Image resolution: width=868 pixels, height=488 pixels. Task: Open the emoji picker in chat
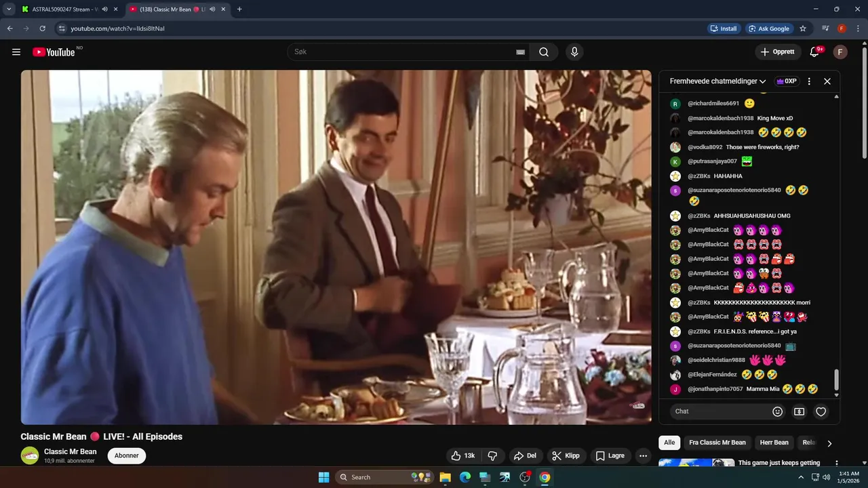coord(778,411)
